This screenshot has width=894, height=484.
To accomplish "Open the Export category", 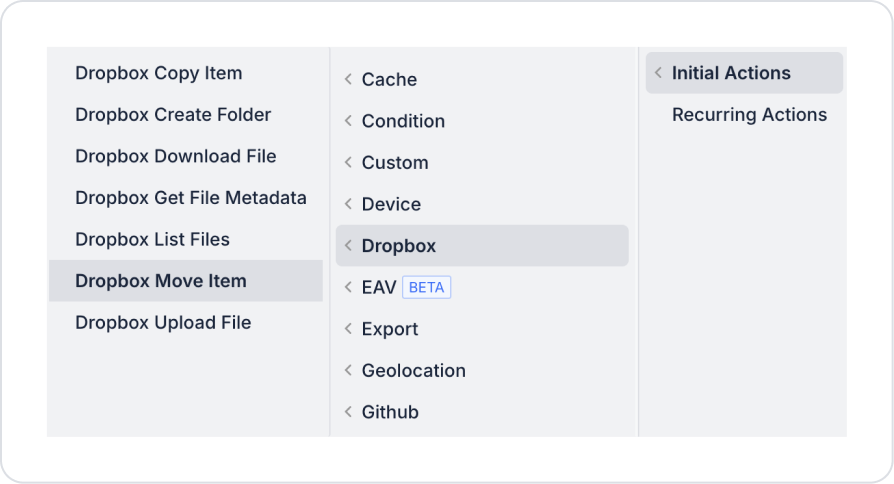I will point(482,329).
